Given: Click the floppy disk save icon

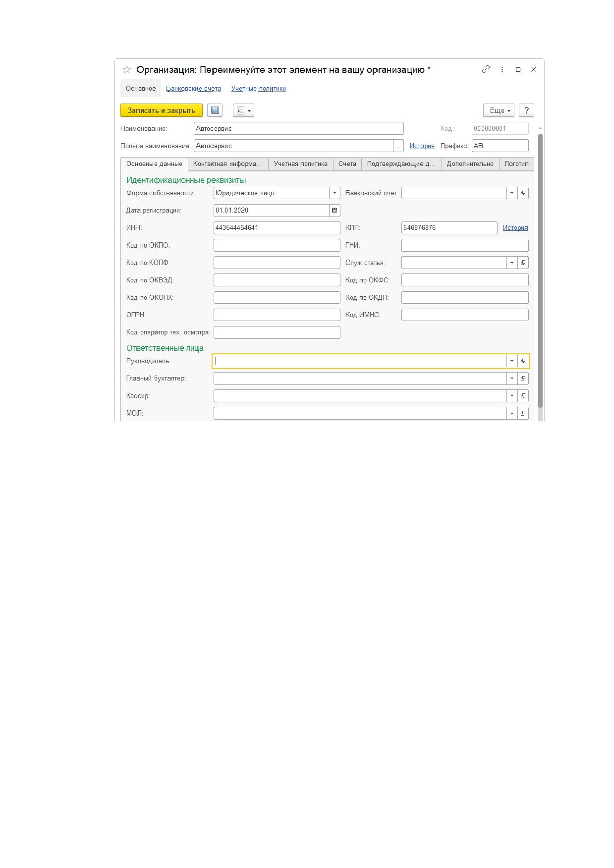Looking at the screenshot, I should pyautogui.click(x=215, y=110).
